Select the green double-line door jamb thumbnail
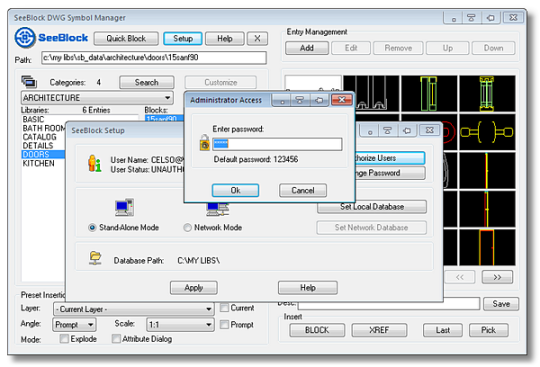This screenshot has height=367, width=540. 429,94
